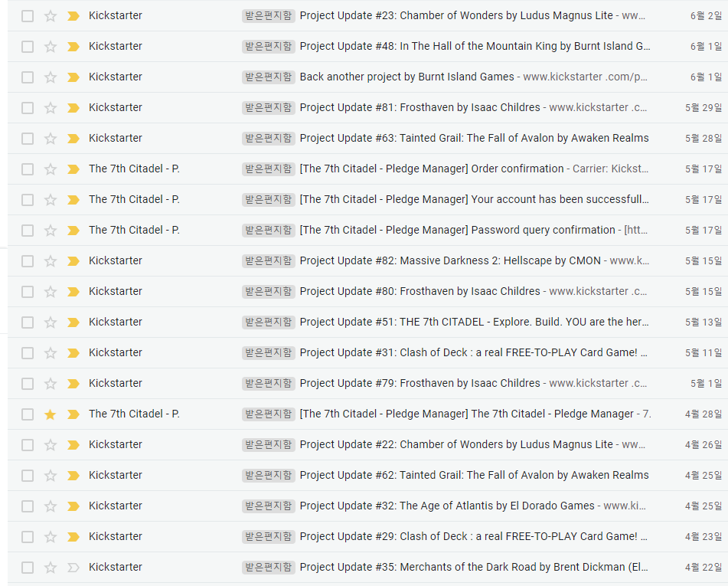Open 'Project Update #51: THE 7th CITADEL' email

(474, 322)
